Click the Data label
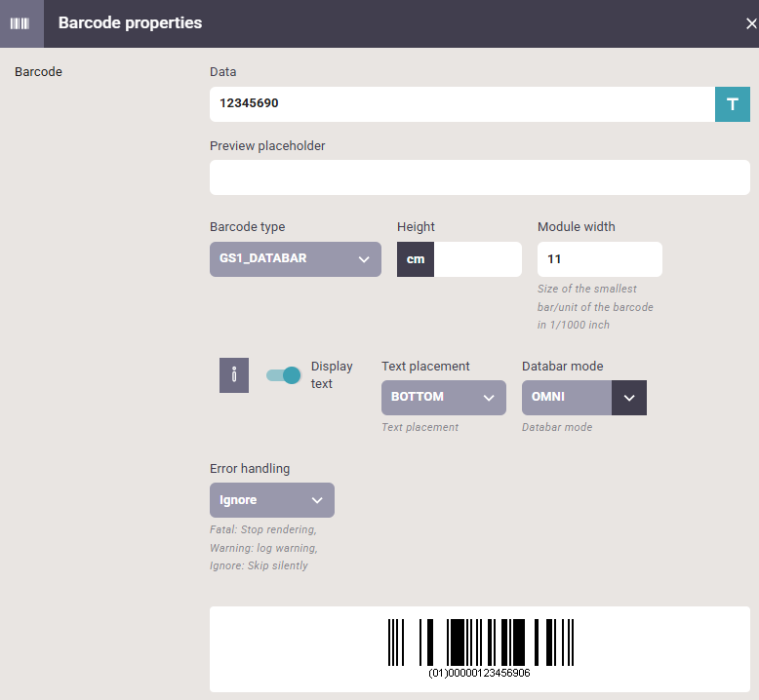The image size is (759, 700). pos(222,71)
